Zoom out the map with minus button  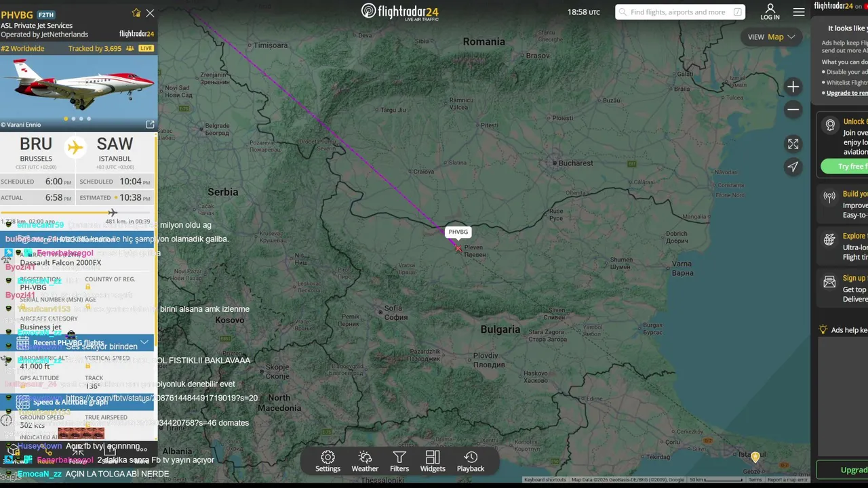pos(793,110)
